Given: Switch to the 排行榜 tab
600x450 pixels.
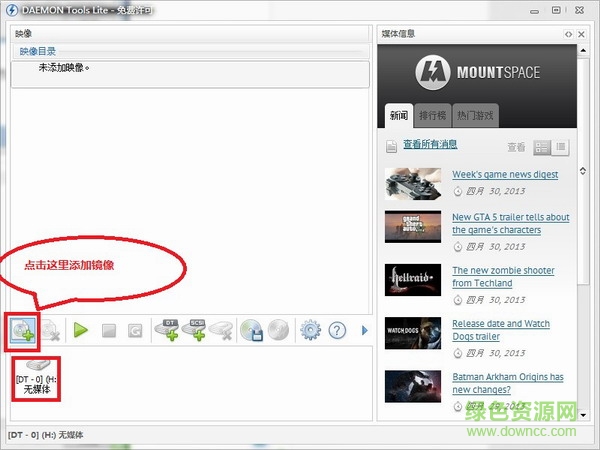Looking at the screenshot, I should click(432, 115).
